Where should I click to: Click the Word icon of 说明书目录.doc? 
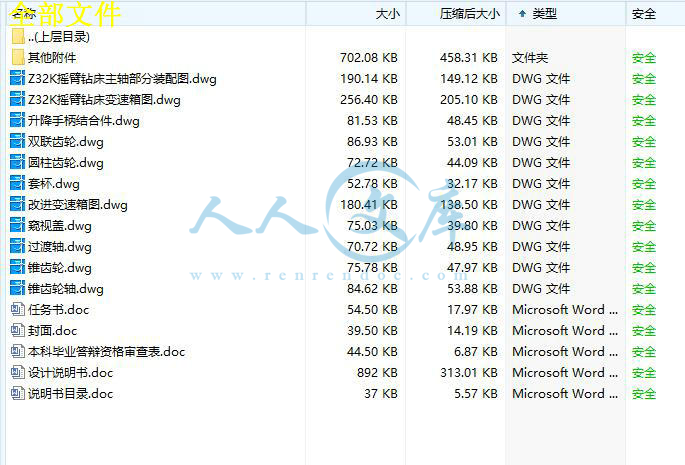pos(17,393)
